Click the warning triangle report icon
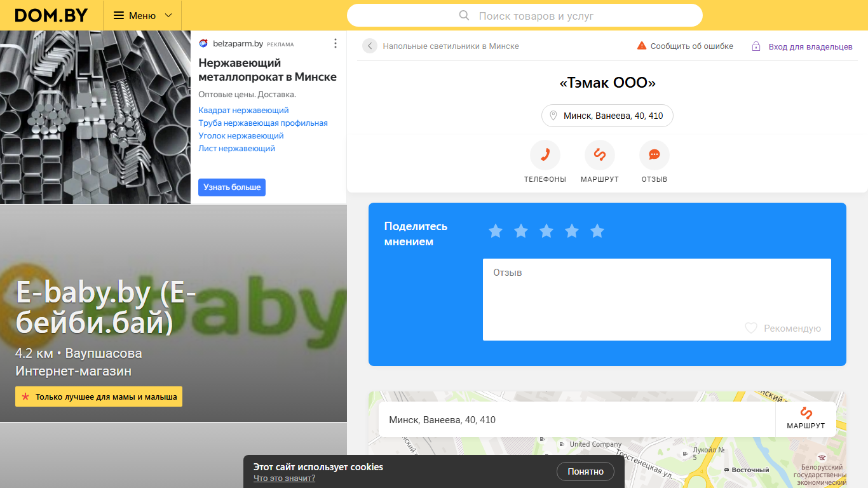Image resolution: width=868 pixels, height=488 pixels. click(x=642, y=46)
